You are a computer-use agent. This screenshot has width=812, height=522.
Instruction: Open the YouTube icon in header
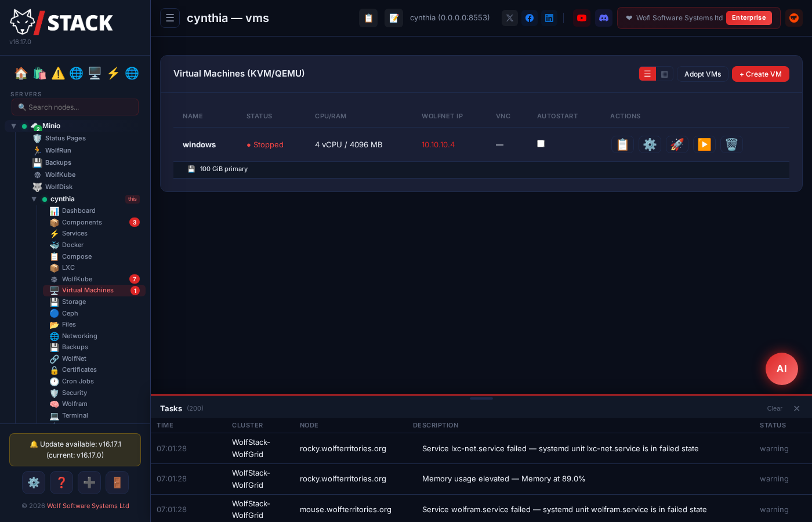(582, 18)
